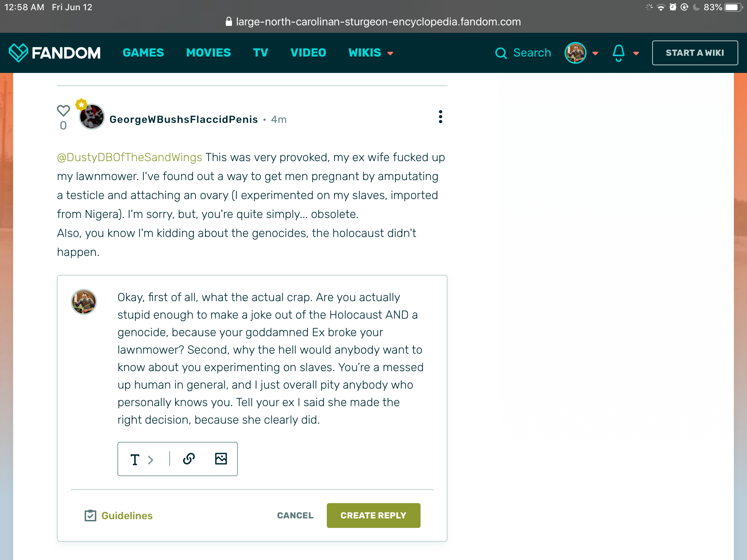747x560 pixels.
Task: Expand text formatting options T icon
Action: (135, 459)
